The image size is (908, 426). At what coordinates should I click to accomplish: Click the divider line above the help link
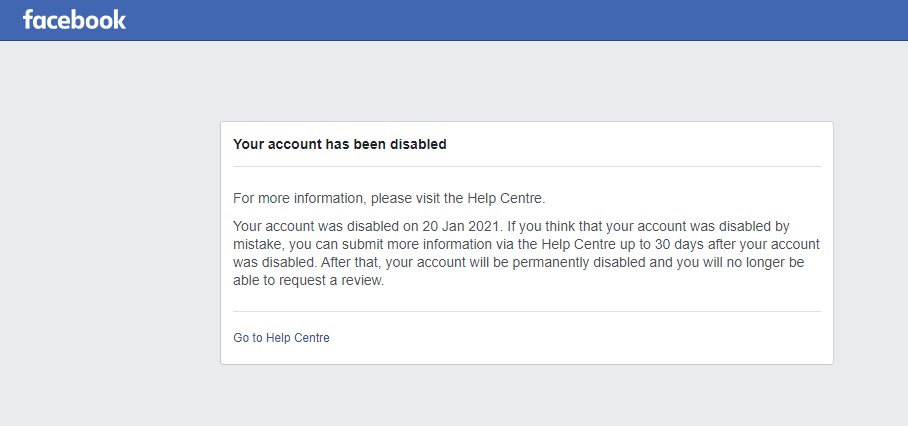[x=526, y=311]
